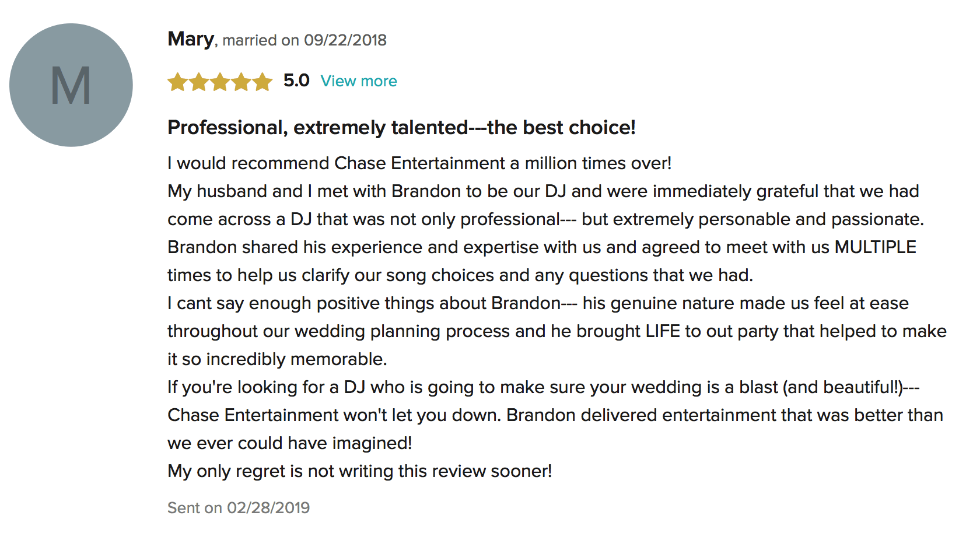Click the second gold rating star
The height and width of the screenshot is (533, 980).
pos(199,82)
